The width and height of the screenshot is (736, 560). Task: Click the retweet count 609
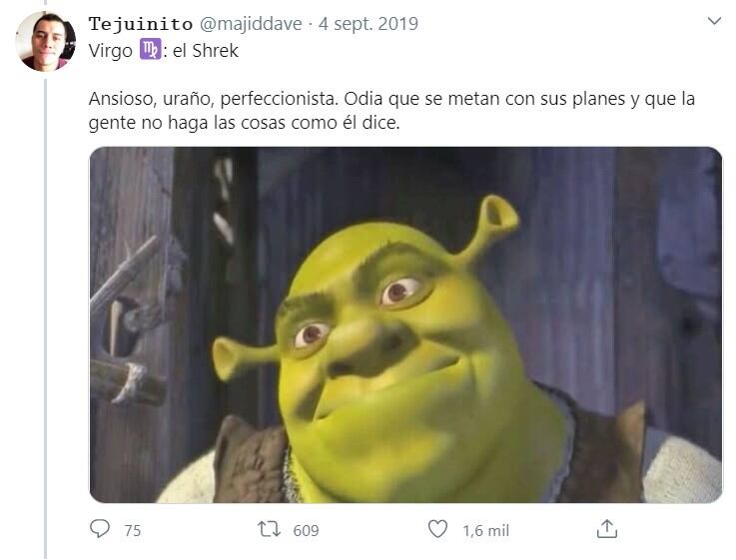pos(306,530)
